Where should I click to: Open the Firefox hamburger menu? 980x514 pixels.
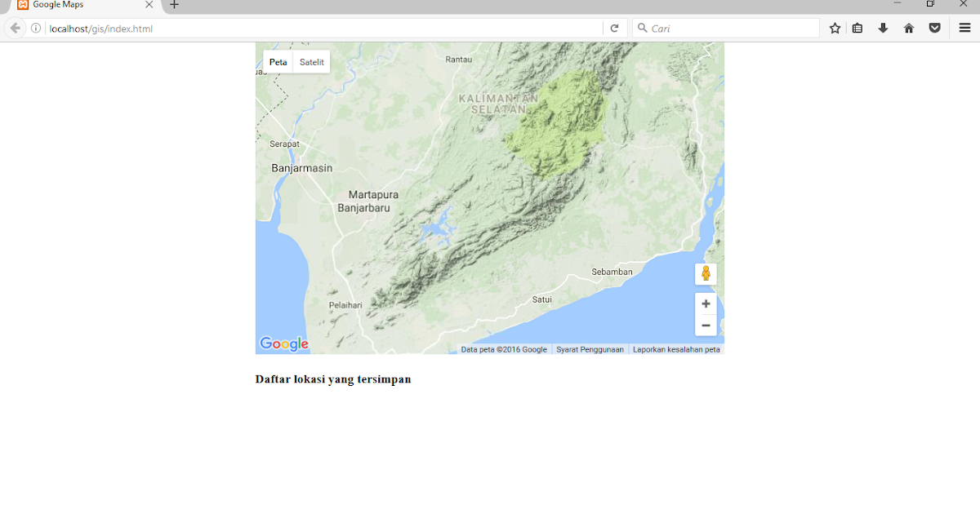point(964,27)
